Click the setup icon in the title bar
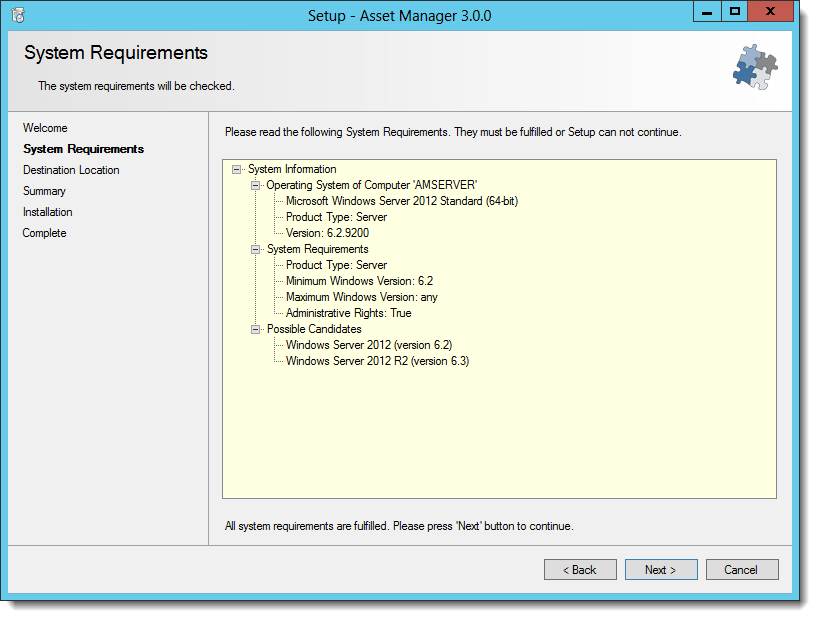The width and height of the screenshot is (816, 617). pyautogui.click(x=18, y=15)
